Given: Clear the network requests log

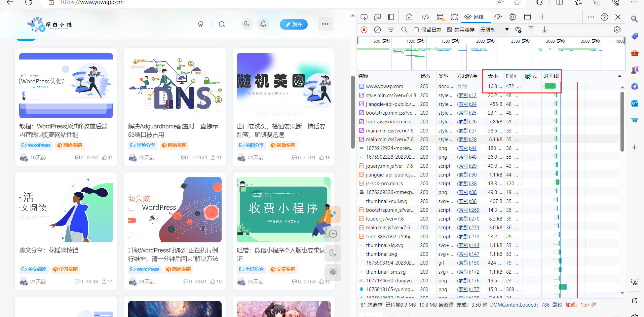Looking at the screenshot, I should (377, 30).
